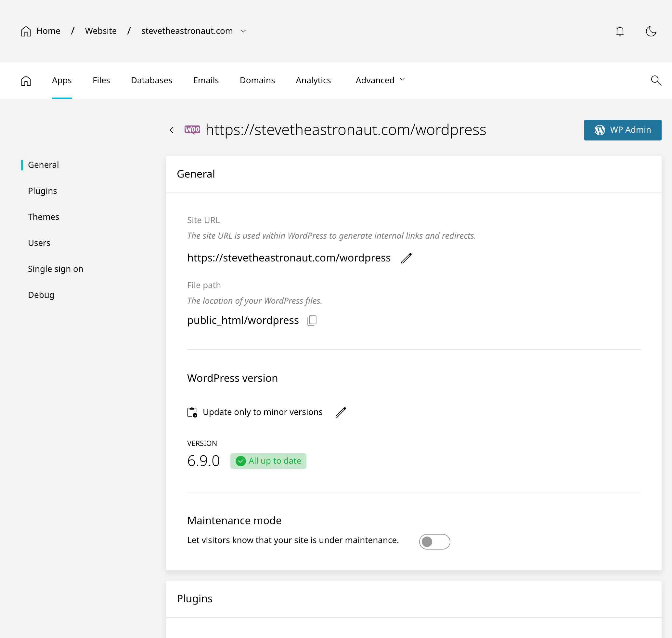Image resolution: width=672 pixels, height=638 pixels.
Task: Expand the stevetheastronaut.com domain dropdown
Action: coord(243,31)
